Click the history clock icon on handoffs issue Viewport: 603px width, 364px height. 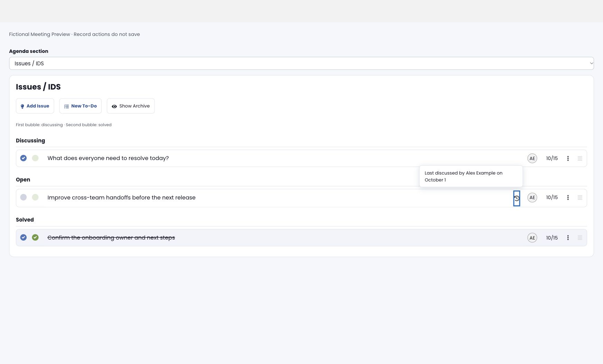517,198
